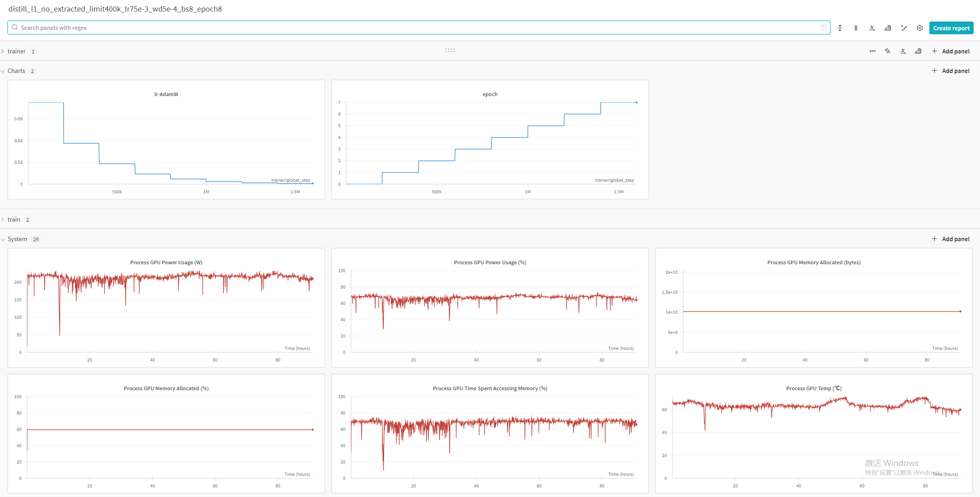980x497 pixels.
Task: Select Process GPU Memory Allocated (bytes) chart
Action: click(x=814, y=308)
